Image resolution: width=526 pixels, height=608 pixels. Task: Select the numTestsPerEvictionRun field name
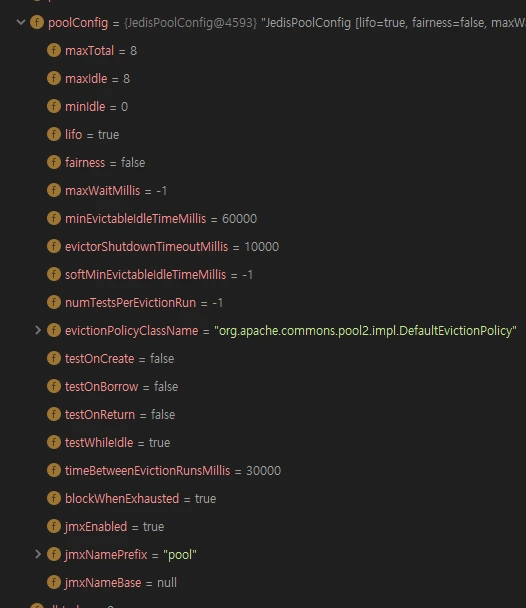click(130, 302)
